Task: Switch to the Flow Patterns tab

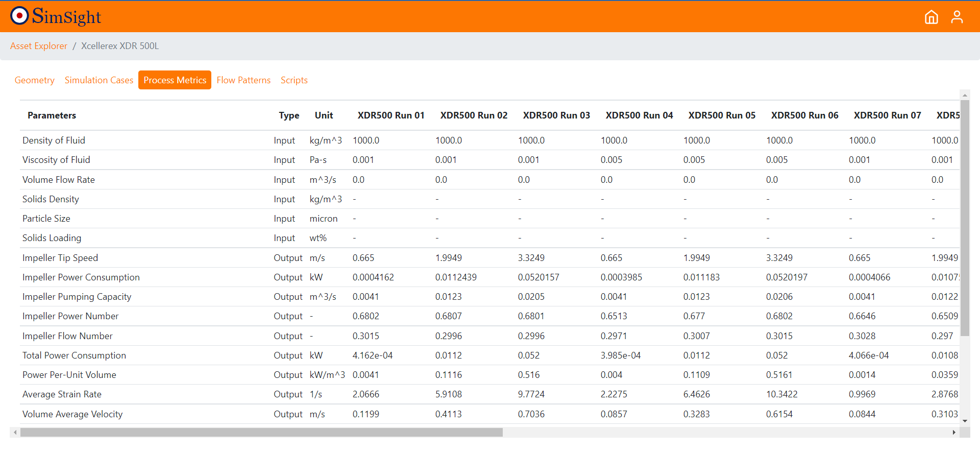Action: coord(243,80)
